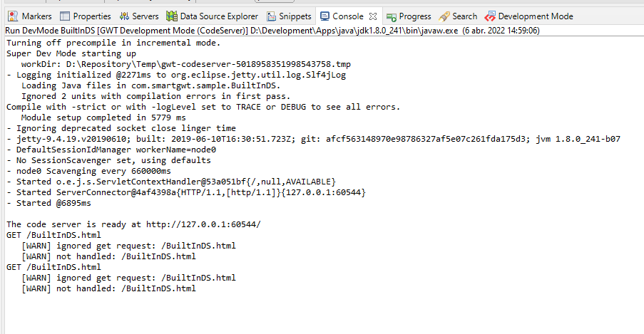Viewport: 644px width, 334px height.
Task: Select the Snippets view icon
Action: (x=272, y=16)
